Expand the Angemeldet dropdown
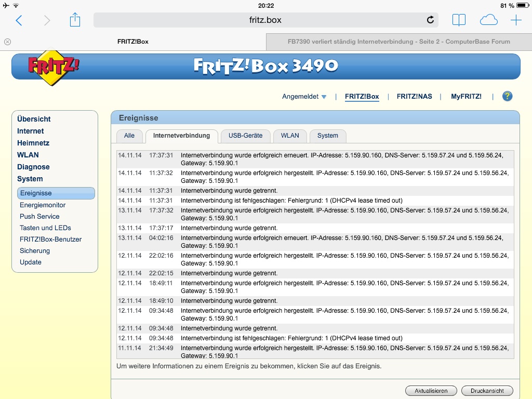 click(304, 97)
